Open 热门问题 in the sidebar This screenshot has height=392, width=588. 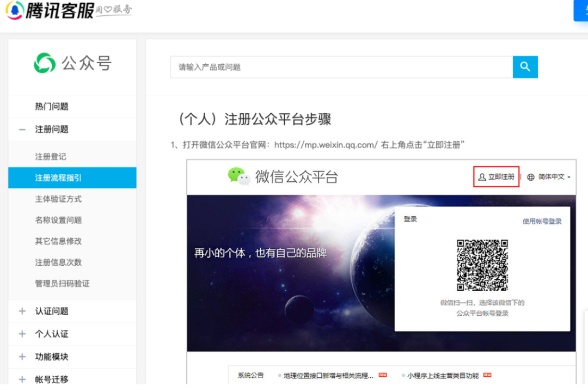(52, 107)
